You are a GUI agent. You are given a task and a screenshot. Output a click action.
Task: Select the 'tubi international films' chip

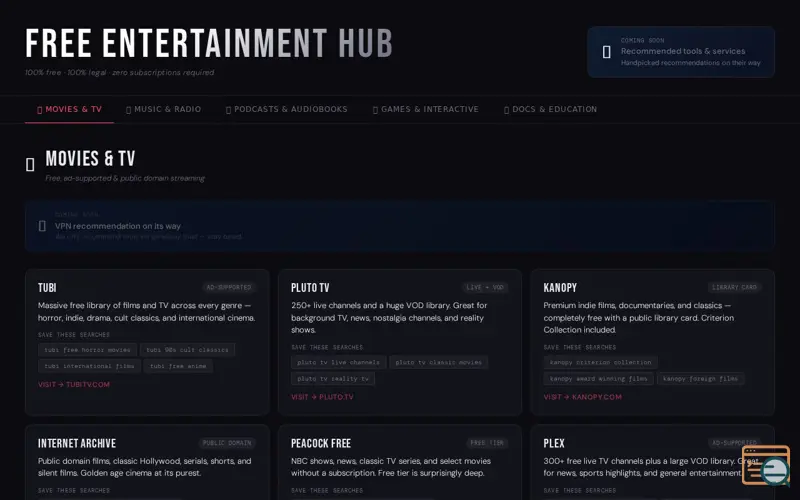point(89,366)
